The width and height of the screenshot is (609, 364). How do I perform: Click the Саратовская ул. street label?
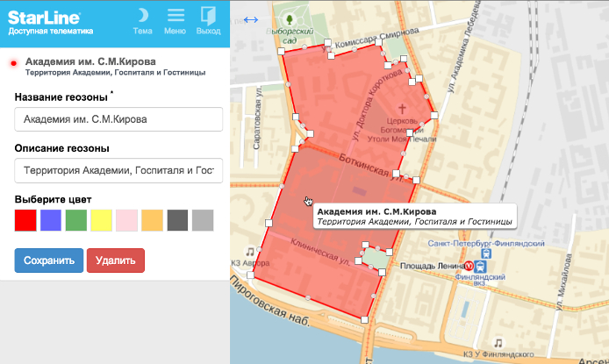coord(257,118)
